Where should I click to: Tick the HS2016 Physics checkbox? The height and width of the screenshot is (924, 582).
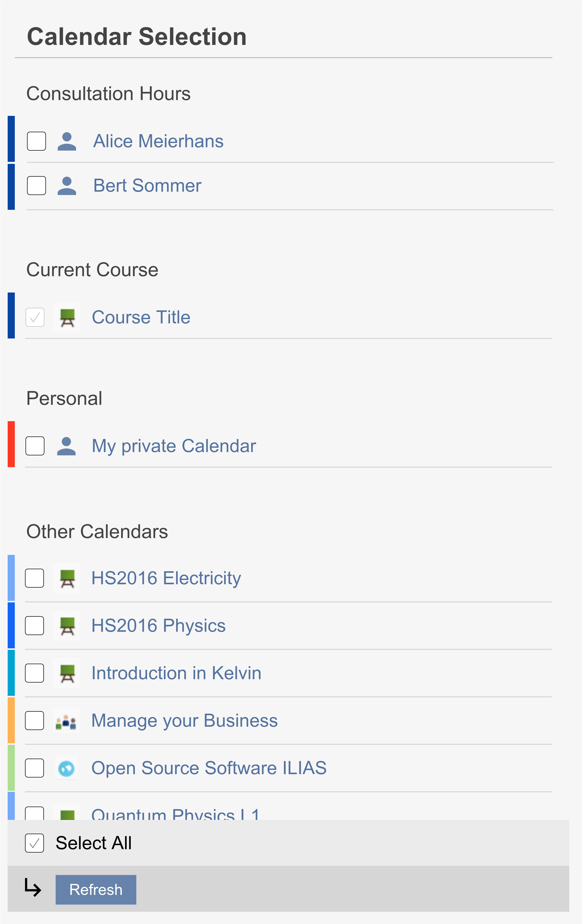(34, 625)
